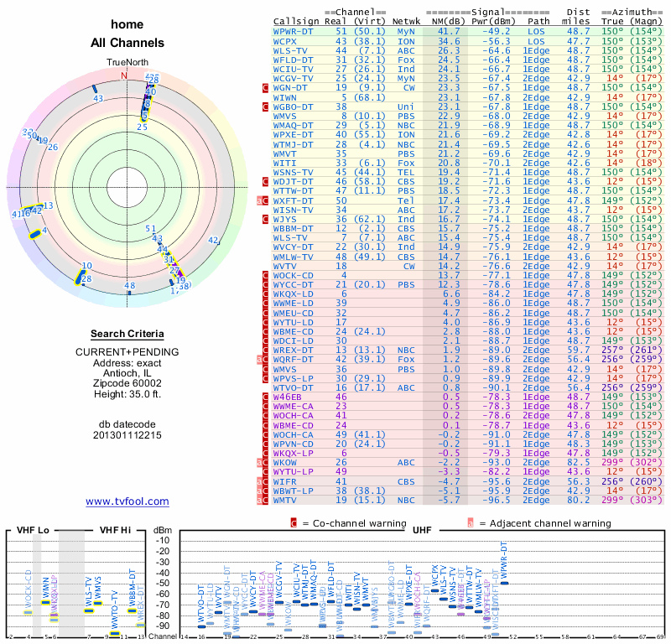Click the WOCK-CD bar in the VHF Lo chart
Screen dimensions: 671x644
click(x=29, y=612)
